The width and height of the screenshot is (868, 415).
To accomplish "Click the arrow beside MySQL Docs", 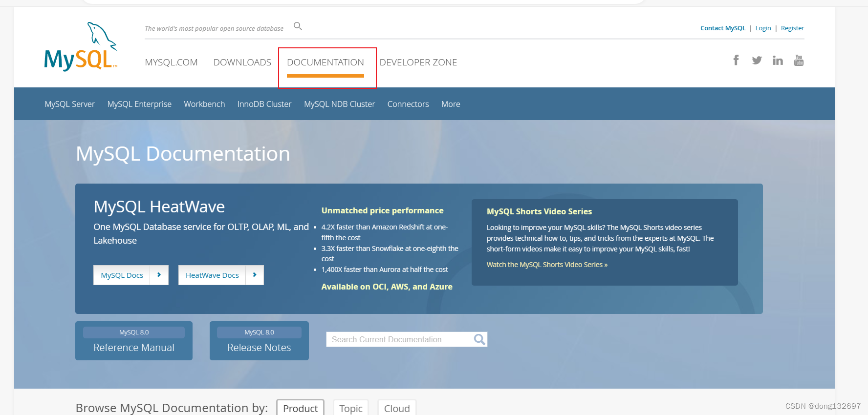I will [159, 275].
